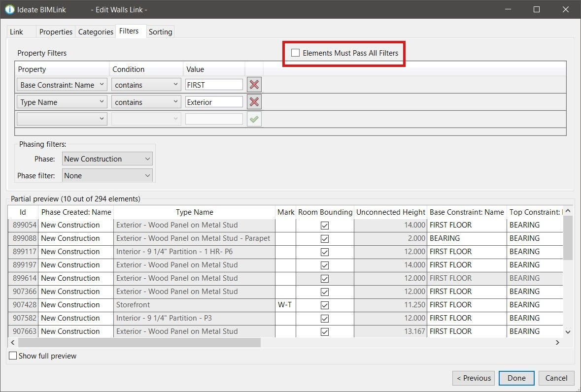Click the horizontal scrollbar of the preview table
This screenshot has width=581, height=392.
click(139, 342)
